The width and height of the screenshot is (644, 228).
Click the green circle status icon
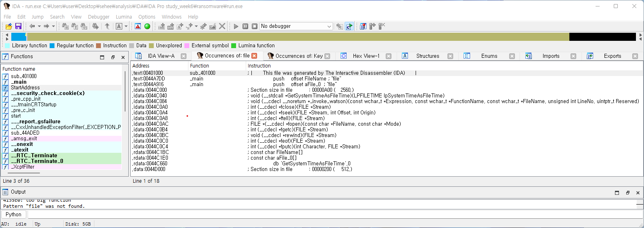tap(147, 26)
